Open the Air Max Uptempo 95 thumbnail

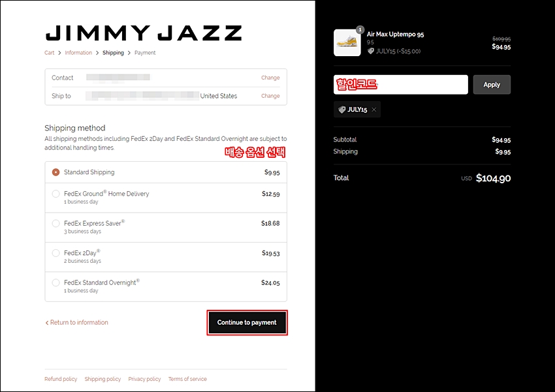click(347, 43)
